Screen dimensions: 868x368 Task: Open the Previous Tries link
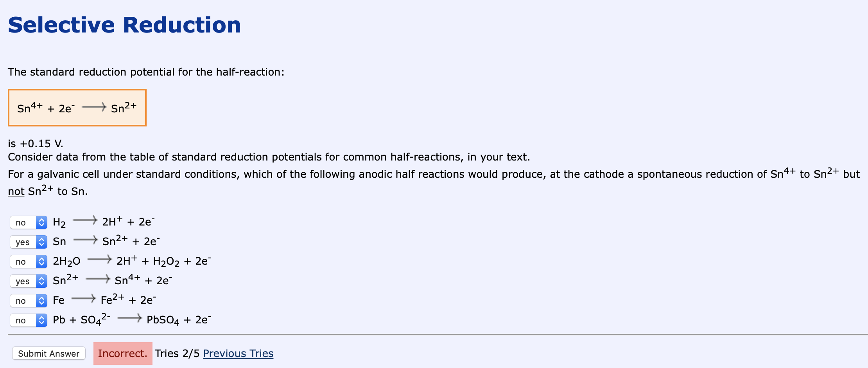pyautogui.click(x=238, y=353)
